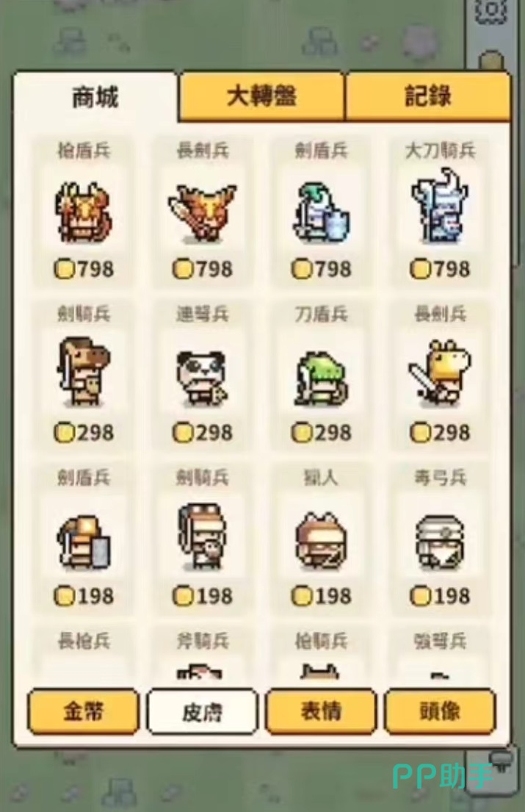This screenshot has width=525, height=812.
Task: Go to the 商城 tab
Action: click(x=95, y=97)
